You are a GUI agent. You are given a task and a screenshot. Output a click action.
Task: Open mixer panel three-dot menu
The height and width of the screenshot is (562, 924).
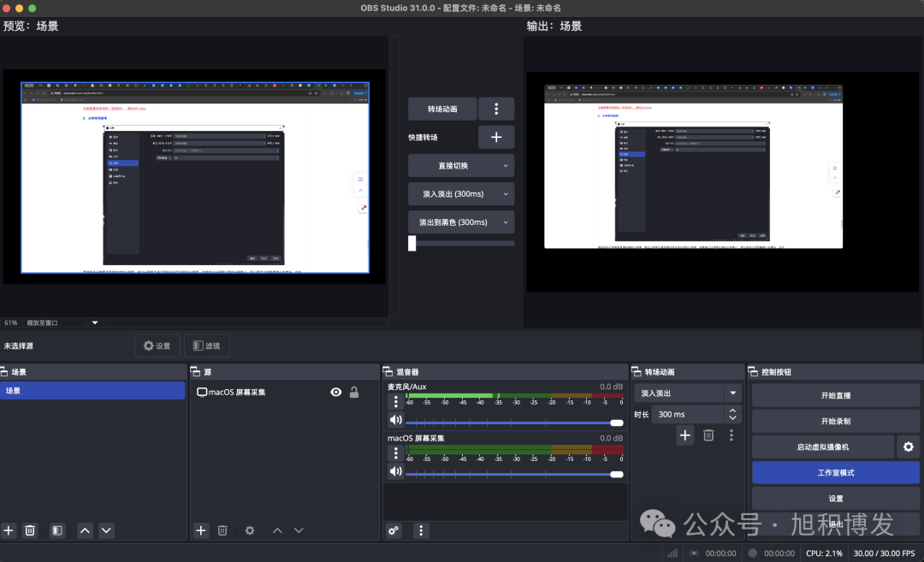tap(421, 530)
